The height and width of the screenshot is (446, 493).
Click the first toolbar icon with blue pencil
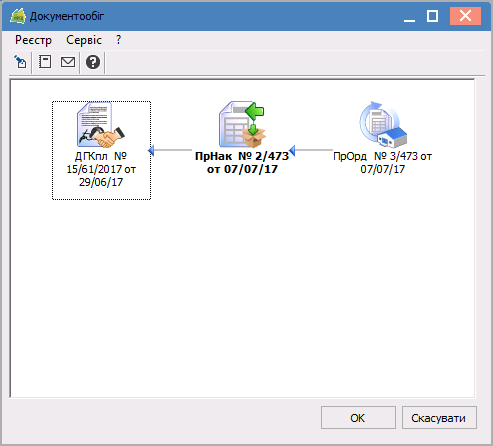pyautogui.click(x=21, y=62)
